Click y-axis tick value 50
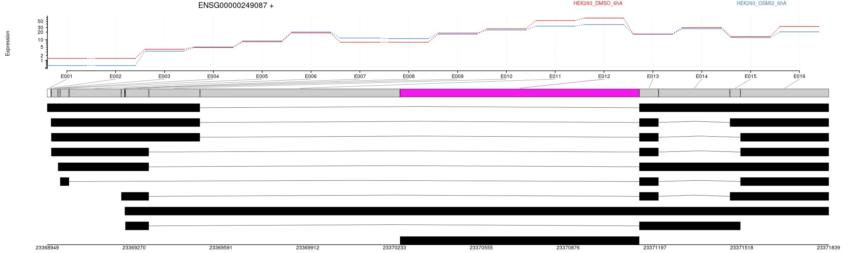 (x=41, y=21)
